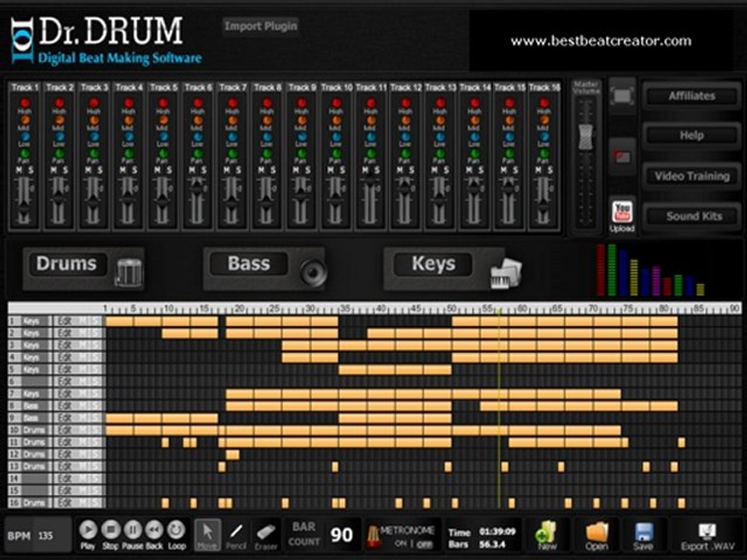Click the Dr. Drum logo icon
This screenshot has width=747, height=560.
pos(23,40)
